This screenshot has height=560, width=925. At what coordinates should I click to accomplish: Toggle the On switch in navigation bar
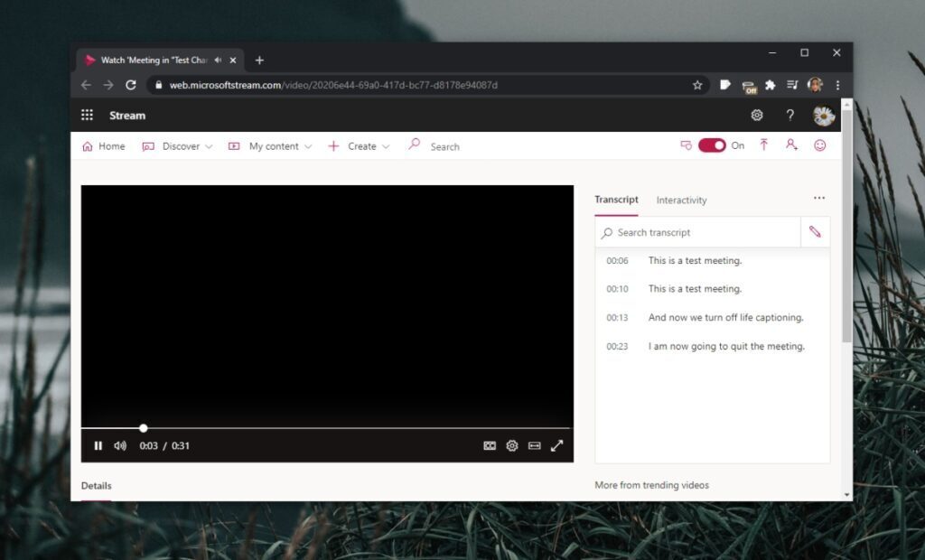(712, 145)
